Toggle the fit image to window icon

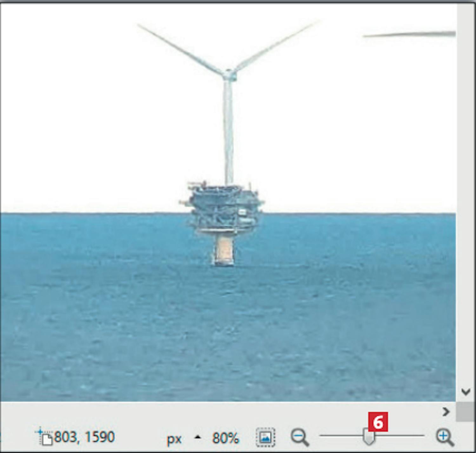[x=265, y=437]
